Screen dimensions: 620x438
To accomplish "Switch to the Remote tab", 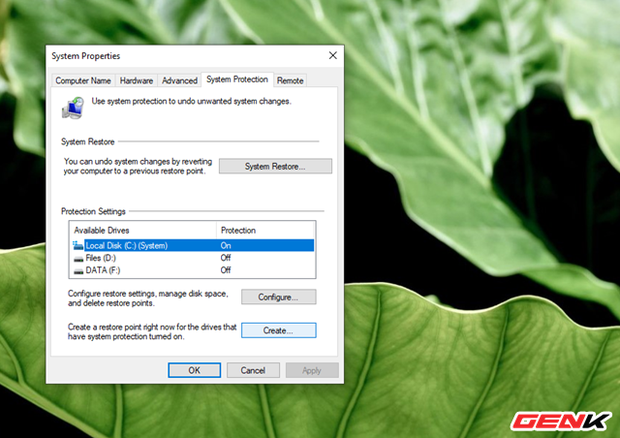I will [290, 80].
